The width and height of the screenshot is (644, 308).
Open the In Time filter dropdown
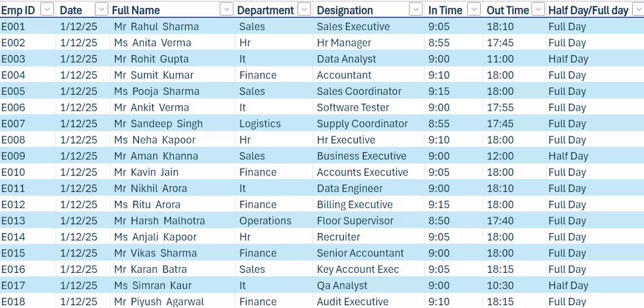click(x=474, y=9)
